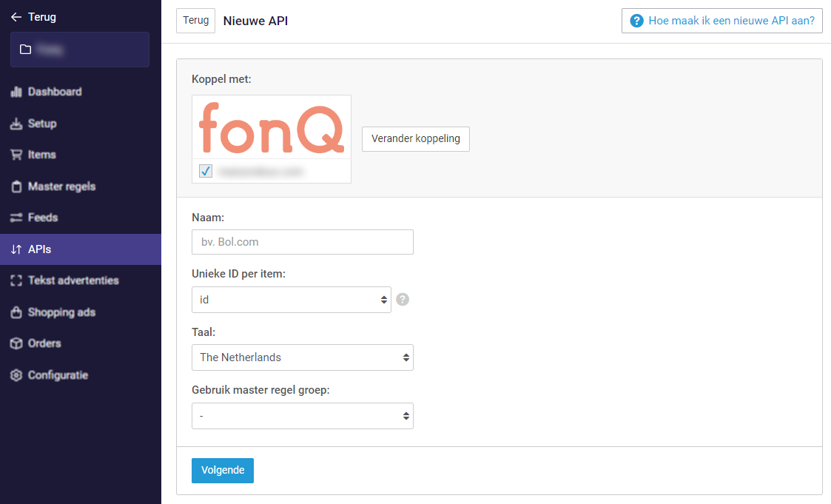Image resolution: width=831 pixels, height=504 pixels.
Task: Toggle the checkbox under the fonQ logo
Action: (x=206, y=172)
